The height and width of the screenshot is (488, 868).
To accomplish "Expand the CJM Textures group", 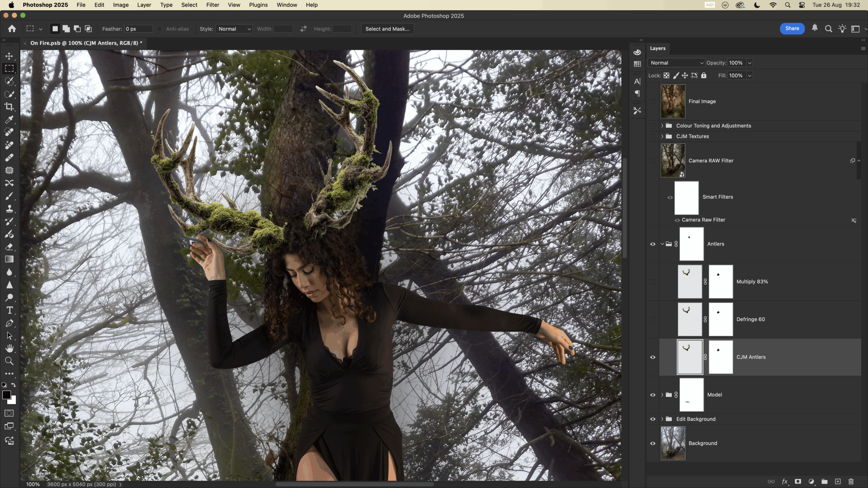I will coord(662,136).
